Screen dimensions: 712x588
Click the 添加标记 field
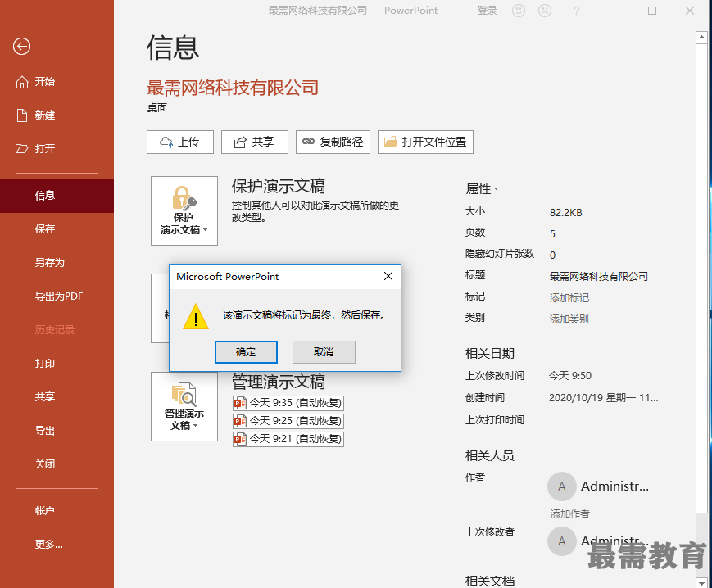click(x=569, y=298)
